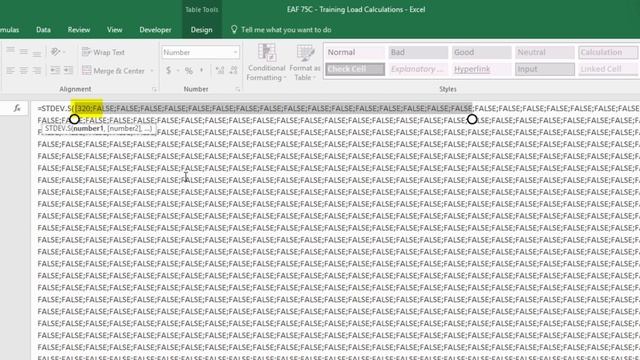This screenshot has width=640, height=360.
Task: Apply the Input cell style
Action: point(544,69)
